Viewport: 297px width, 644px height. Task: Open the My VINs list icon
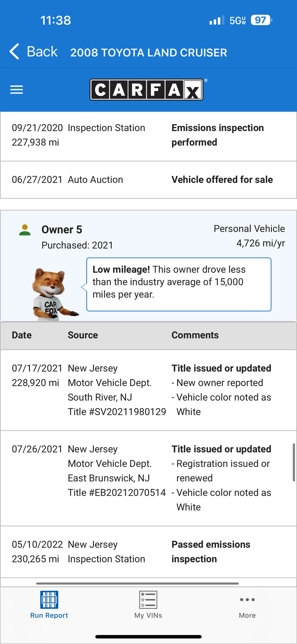pyautogui.click(x=148, y=600)
